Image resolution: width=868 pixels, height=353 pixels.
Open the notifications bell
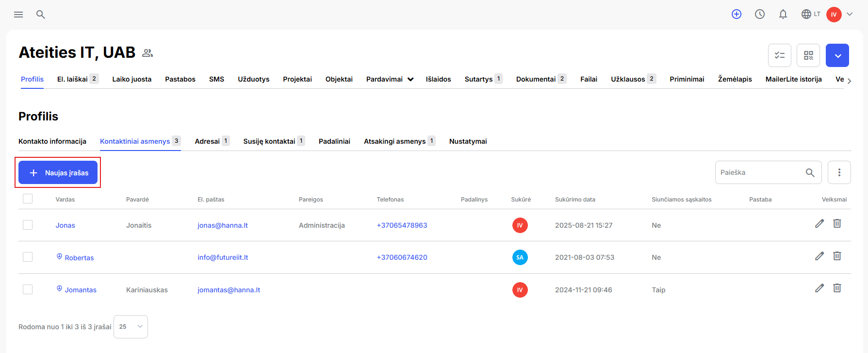point(783,14)
